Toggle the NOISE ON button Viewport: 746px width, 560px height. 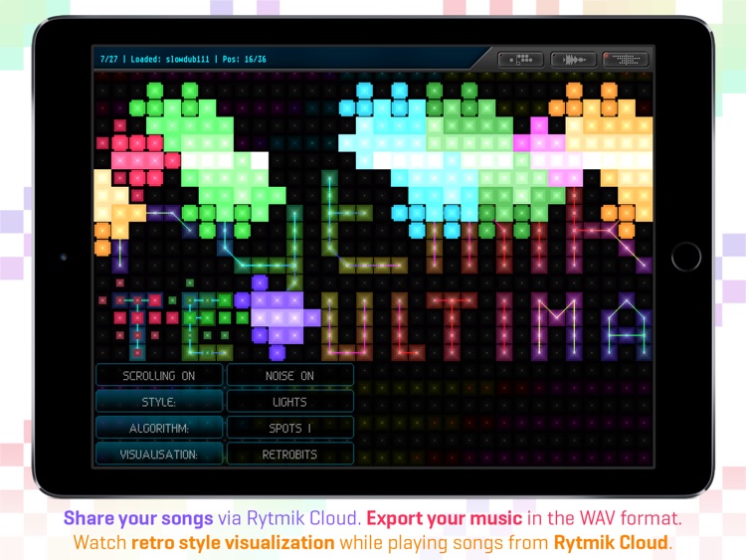289,375
